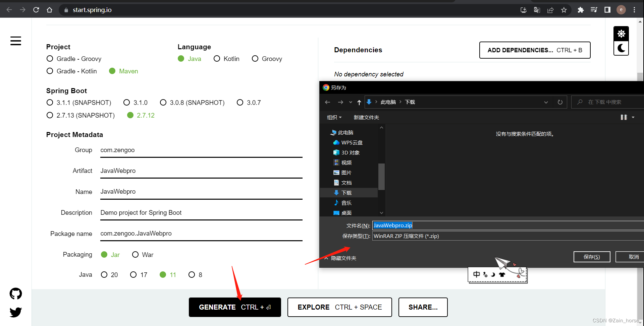Open the media control icon in Chrome toolbar
This screenshot has height=326, width=644.
click(594, 10)
